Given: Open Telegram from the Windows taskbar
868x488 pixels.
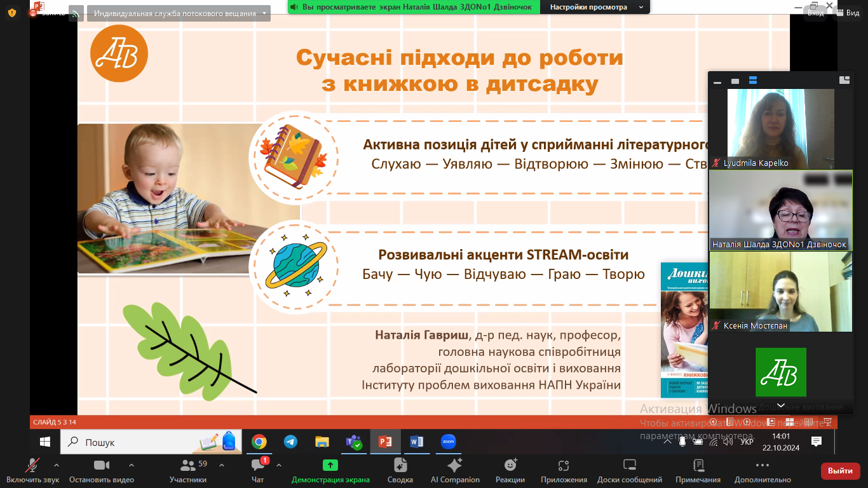Looking at the screenshot, I should 290,442.
